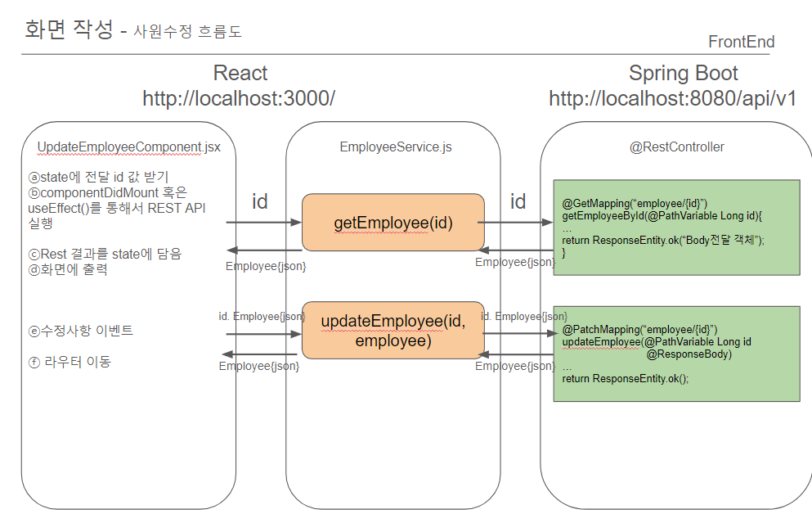Viewport: 812px width, 514px height.
Task: Click the line "ⓒRest 결과를 state에 담음"
Action: click(105, 254)
